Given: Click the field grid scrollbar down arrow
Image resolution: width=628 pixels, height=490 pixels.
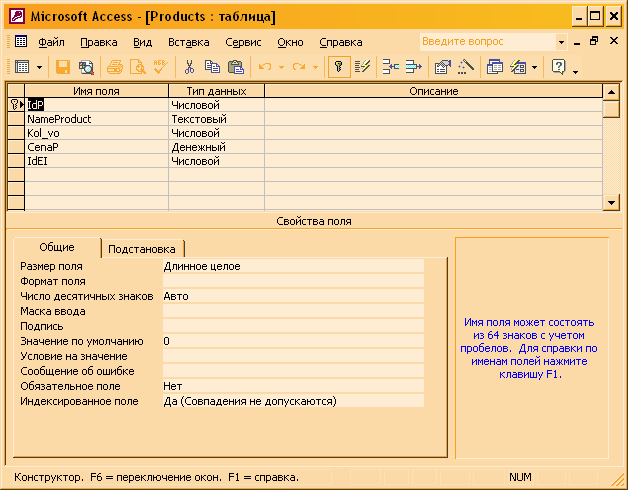Looking at the screenshot, I should [x=611, y=202].
